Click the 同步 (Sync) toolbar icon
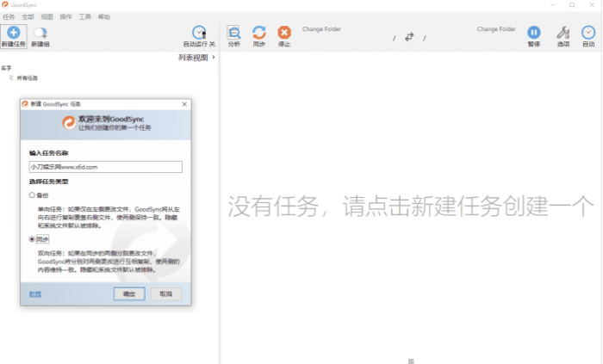Viewport: 603px width, 364px height. tap(259, 33)
